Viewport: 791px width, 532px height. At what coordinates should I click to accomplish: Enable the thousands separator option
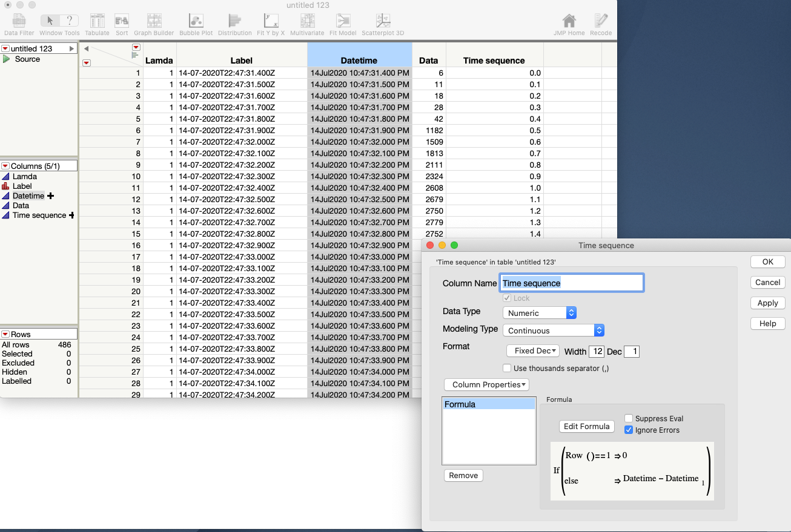point(506,367)
